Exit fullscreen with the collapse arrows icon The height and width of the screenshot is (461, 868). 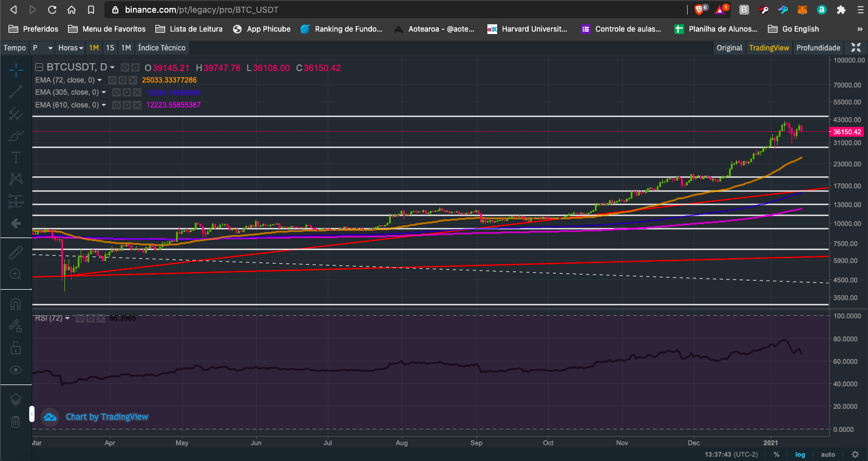856,48
